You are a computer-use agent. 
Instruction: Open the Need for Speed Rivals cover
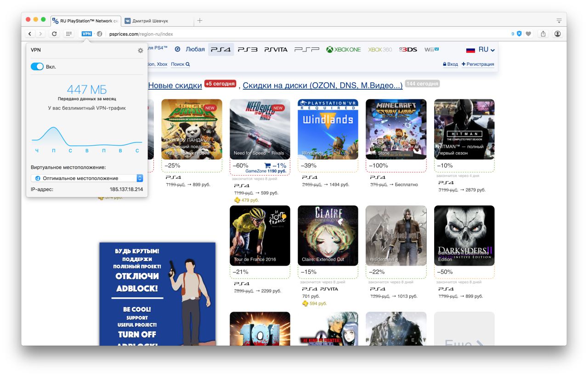click(x=260, y=129)
